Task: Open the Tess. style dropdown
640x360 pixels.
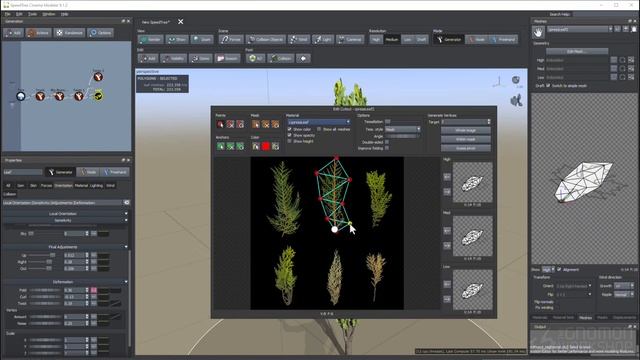Action: [402, 129]
